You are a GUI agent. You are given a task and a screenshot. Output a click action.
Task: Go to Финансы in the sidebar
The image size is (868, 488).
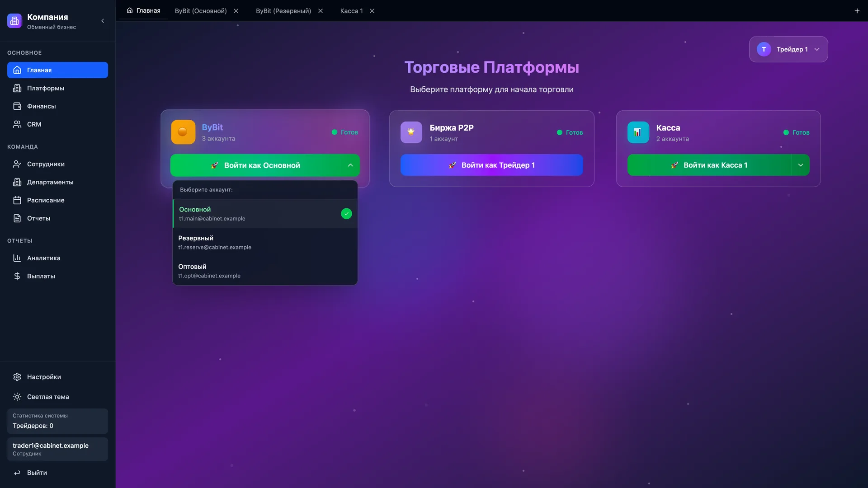(x=57, y=106)
